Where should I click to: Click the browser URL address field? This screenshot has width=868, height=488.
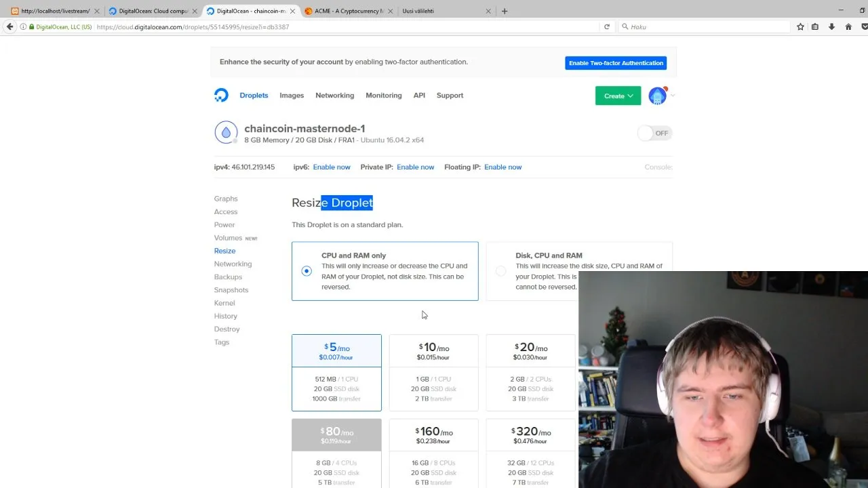point(346,26)
